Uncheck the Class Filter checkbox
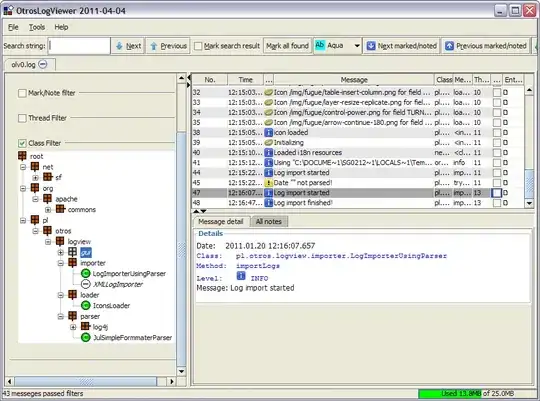Image resolution: width=540 pixels, height=401 pixels. pyautogui.click(x=22, y=143)
